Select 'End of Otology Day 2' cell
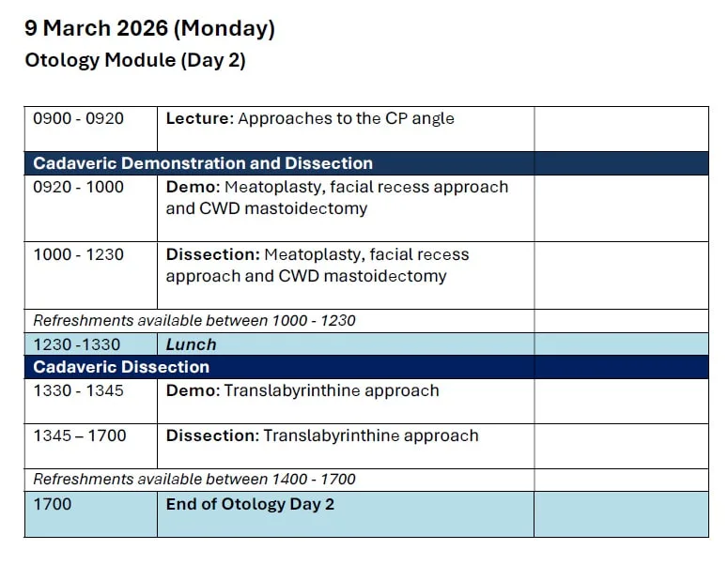 [x=346, y=514]
